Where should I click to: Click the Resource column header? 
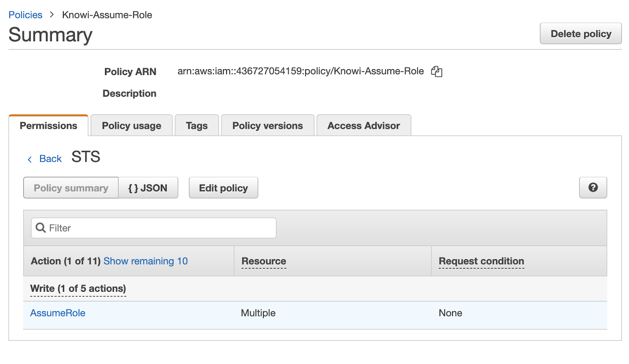[263, 261]
